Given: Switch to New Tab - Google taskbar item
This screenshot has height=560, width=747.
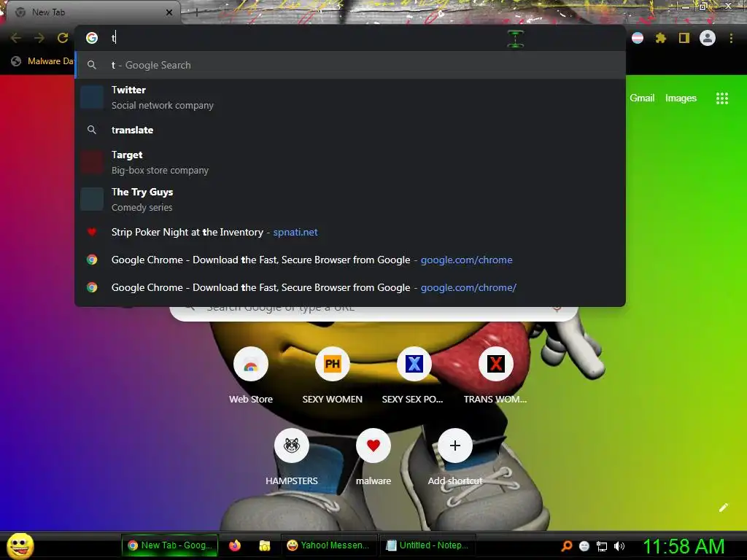Looking at the screenshot, I should [x=170, y=545].
